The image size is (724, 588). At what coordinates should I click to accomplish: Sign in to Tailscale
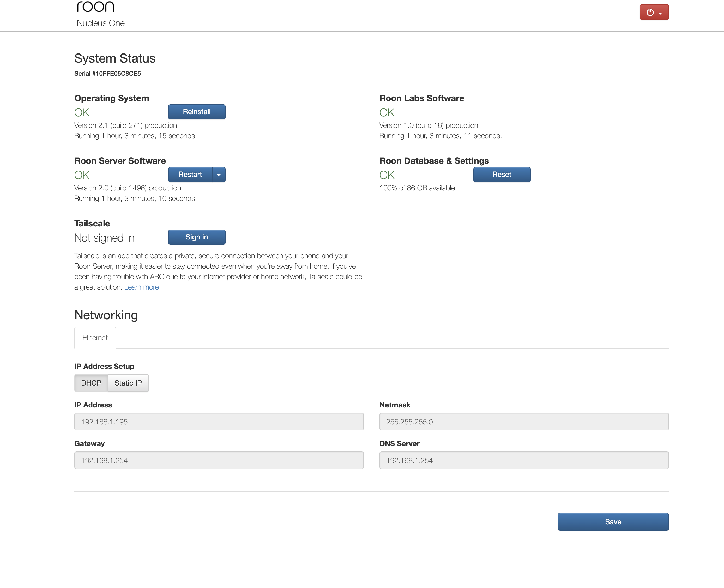coord(197,237)
